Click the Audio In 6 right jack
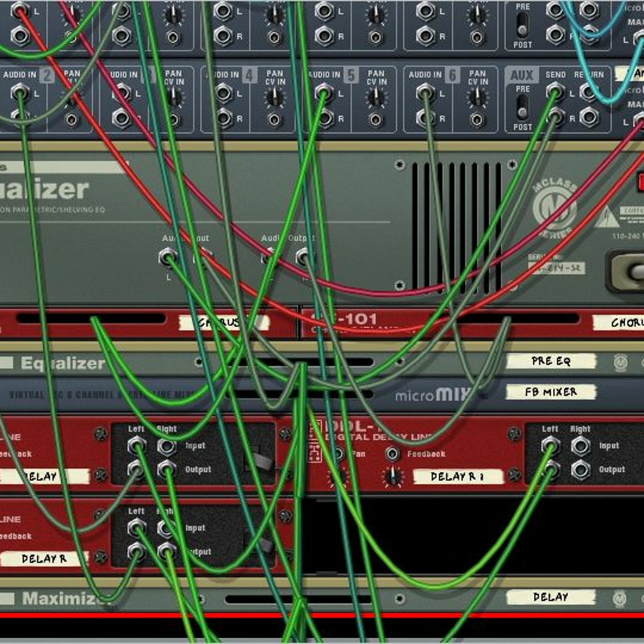 [426, 118]
